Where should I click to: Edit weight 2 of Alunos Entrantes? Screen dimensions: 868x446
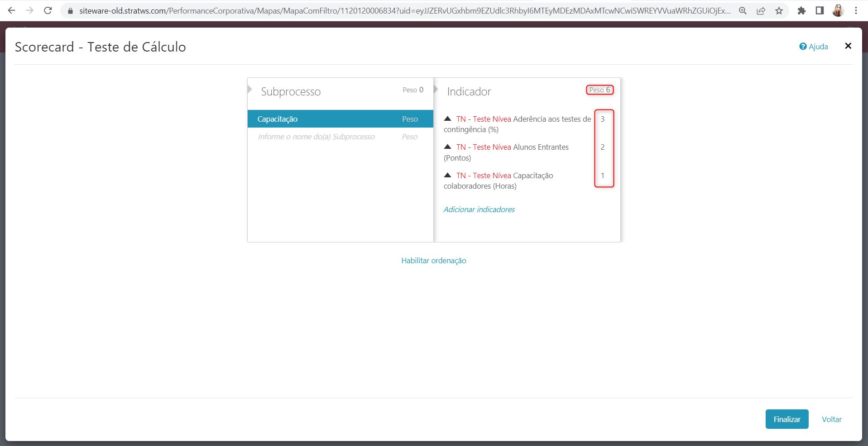(603, 147)
